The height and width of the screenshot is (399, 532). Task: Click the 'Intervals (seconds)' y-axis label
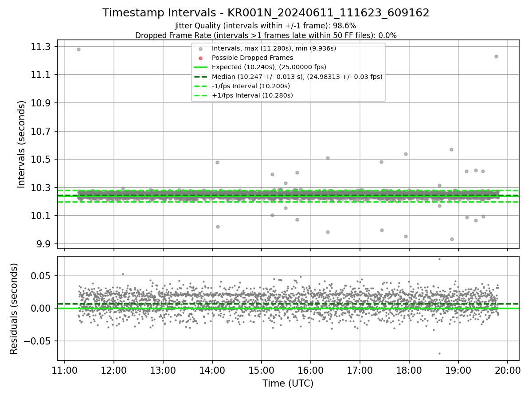point(22,144)
